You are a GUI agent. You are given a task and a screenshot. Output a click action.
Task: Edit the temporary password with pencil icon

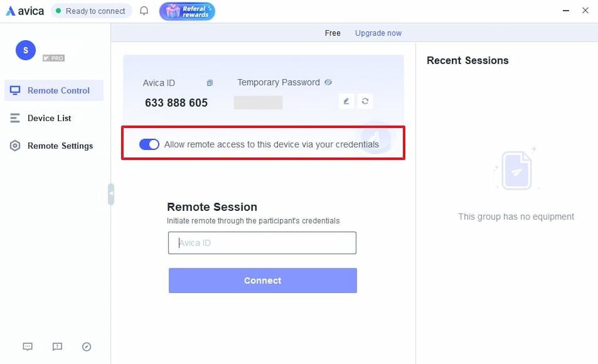[x=346, y=101]
